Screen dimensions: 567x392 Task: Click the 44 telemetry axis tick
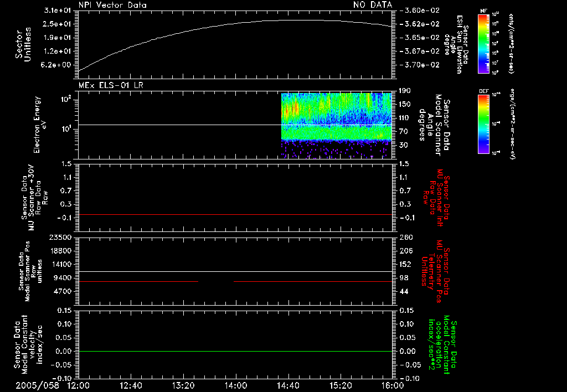(404, 291)
